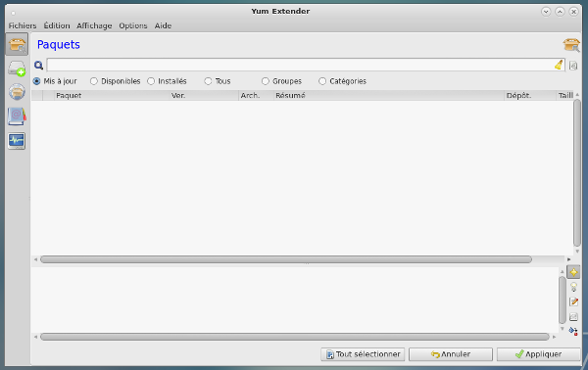Sort by the Dépôt. column header
This screenshot has height=370, width=588.
pyautogui.click(x=530, y=96)
